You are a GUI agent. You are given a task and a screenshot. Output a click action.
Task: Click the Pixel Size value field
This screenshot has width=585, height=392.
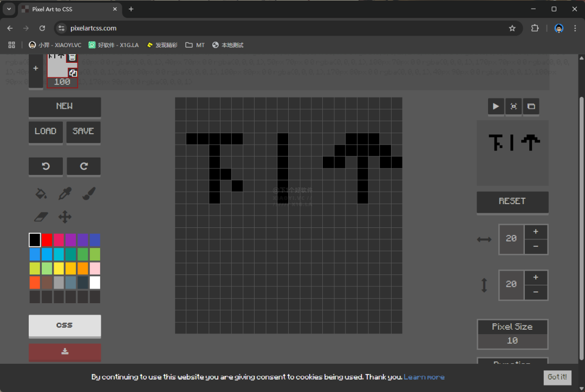click(x=512, y=341)
